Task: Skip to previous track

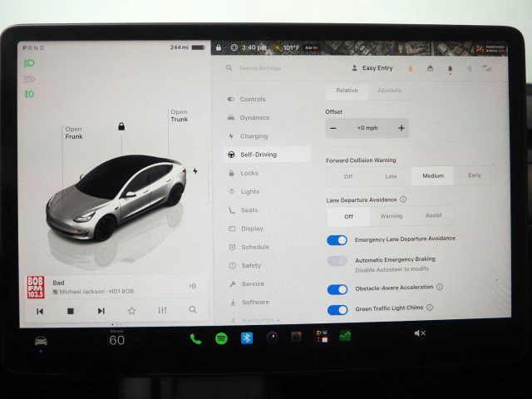Action: point(40,311)
